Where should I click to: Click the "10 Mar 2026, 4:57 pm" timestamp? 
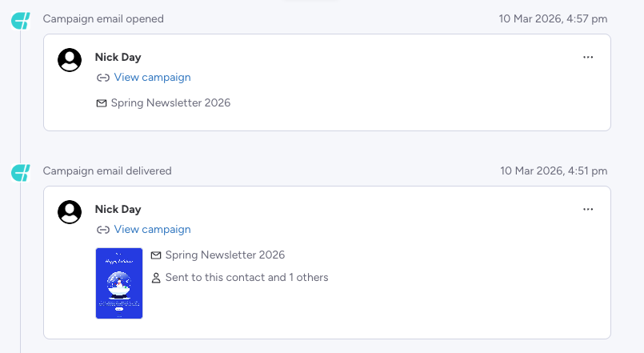553,18
